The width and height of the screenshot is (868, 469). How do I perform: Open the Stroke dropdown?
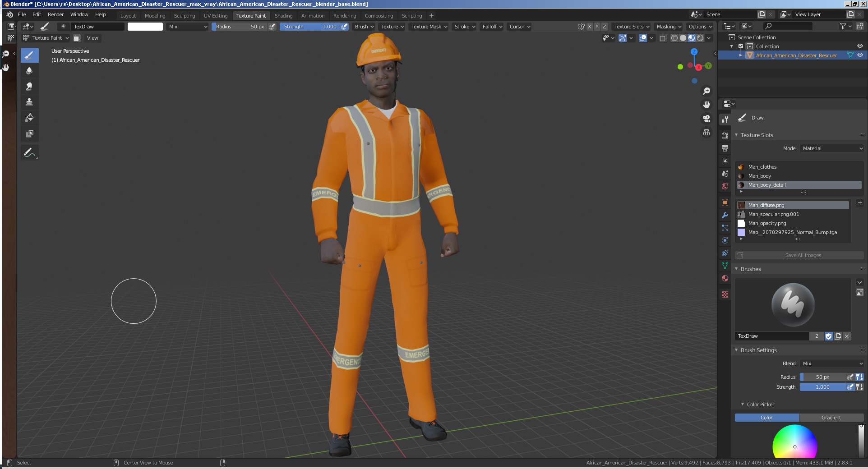(465, 27)
